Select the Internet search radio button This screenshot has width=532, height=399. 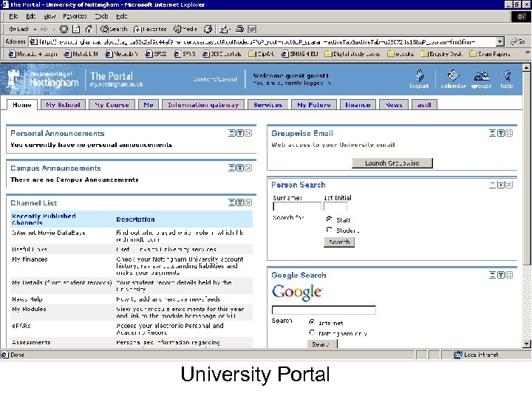pyautogui.click(x=312, y=322)
